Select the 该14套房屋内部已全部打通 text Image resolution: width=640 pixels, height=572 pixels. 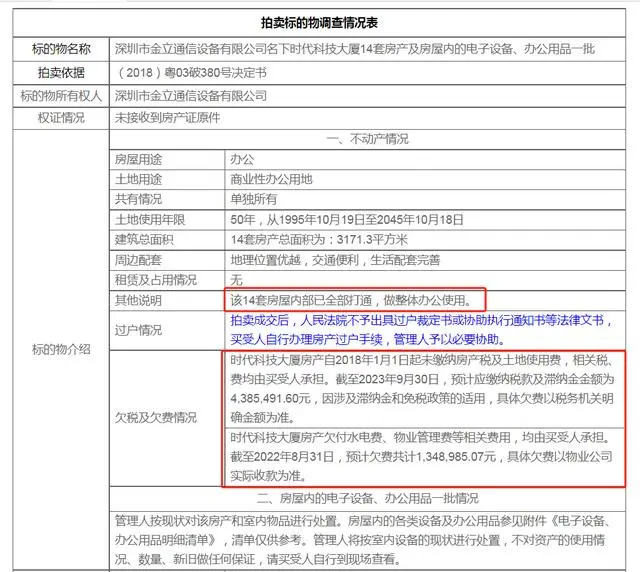pyautogui.click(x=351, y=300)
